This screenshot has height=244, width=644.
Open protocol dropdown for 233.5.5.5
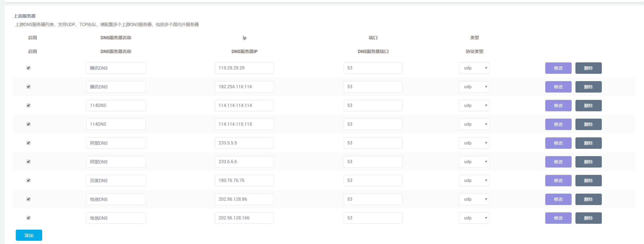[474, 143]
